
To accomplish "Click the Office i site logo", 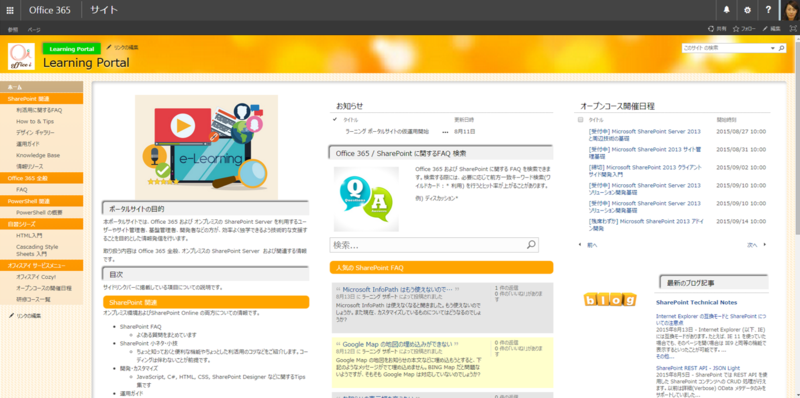I will (x=21, y=56).
